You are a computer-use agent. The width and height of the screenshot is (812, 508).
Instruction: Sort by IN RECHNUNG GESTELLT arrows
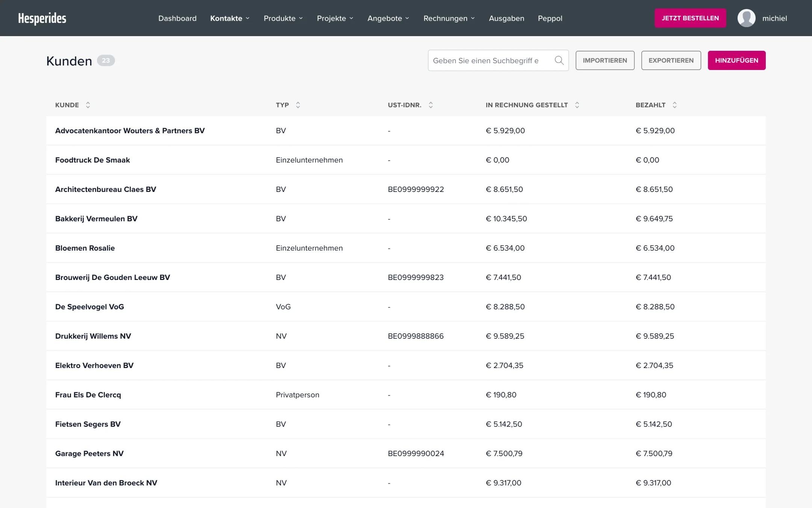(577, 105)
